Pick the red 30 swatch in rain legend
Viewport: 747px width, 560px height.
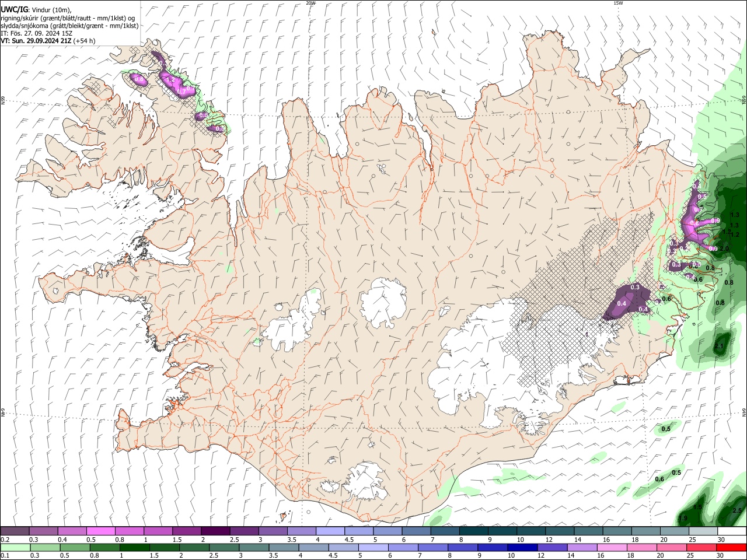click(731, 547)
